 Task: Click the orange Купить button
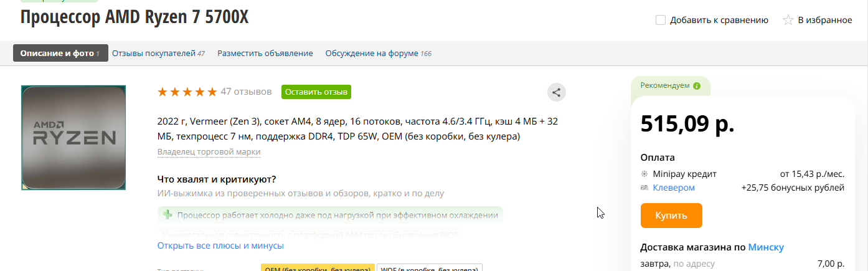click(671, 216)
